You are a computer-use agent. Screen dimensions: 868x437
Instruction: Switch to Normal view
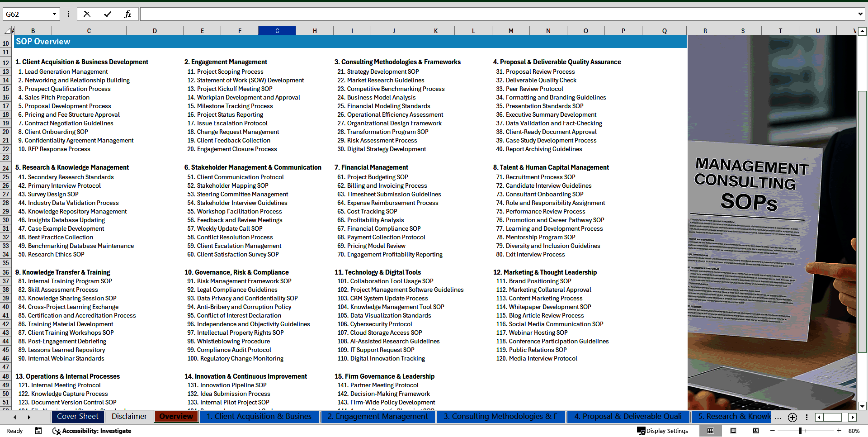710,431
